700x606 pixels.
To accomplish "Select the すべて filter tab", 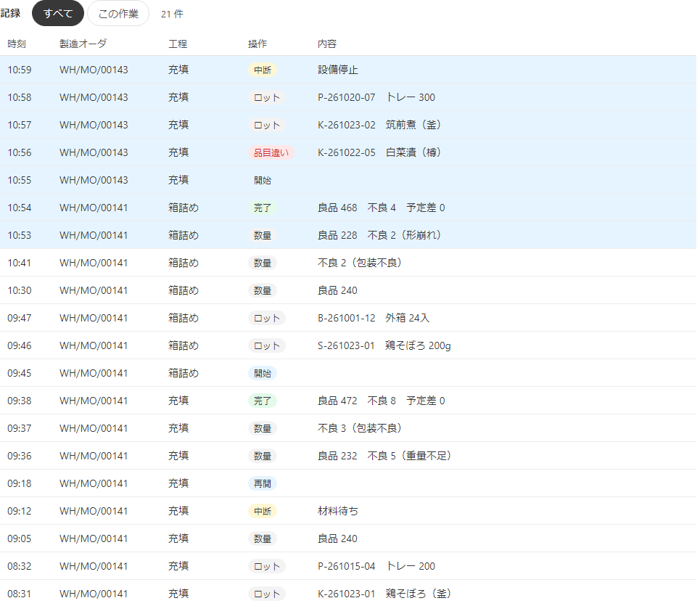I will coord(58,13).
